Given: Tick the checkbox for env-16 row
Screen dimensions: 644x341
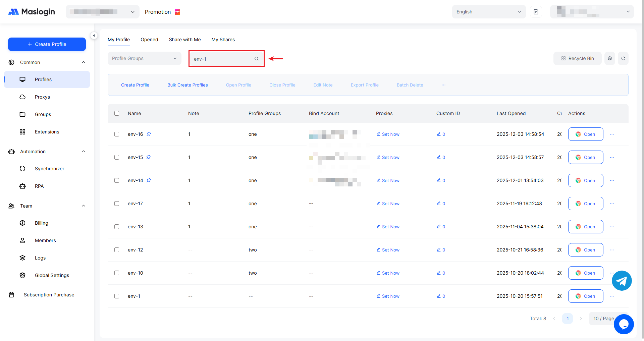Looking at the screenshot, I should coord(117,134).
